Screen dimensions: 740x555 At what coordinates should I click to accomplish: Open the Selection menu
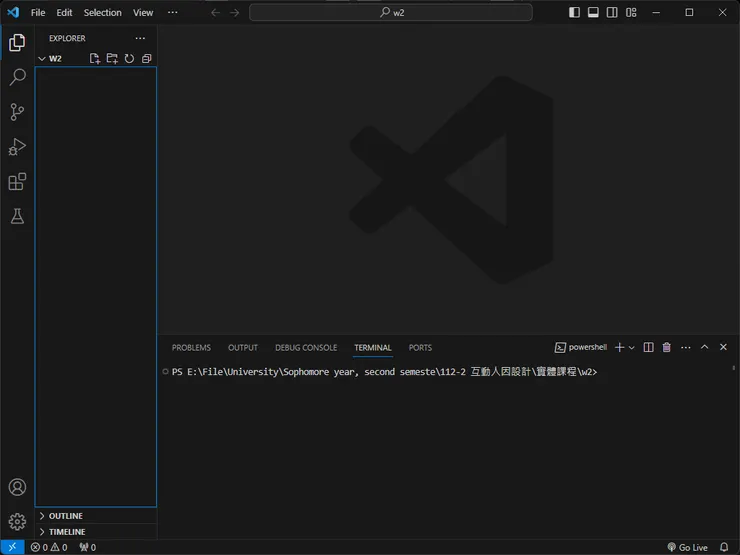[102, 13]
